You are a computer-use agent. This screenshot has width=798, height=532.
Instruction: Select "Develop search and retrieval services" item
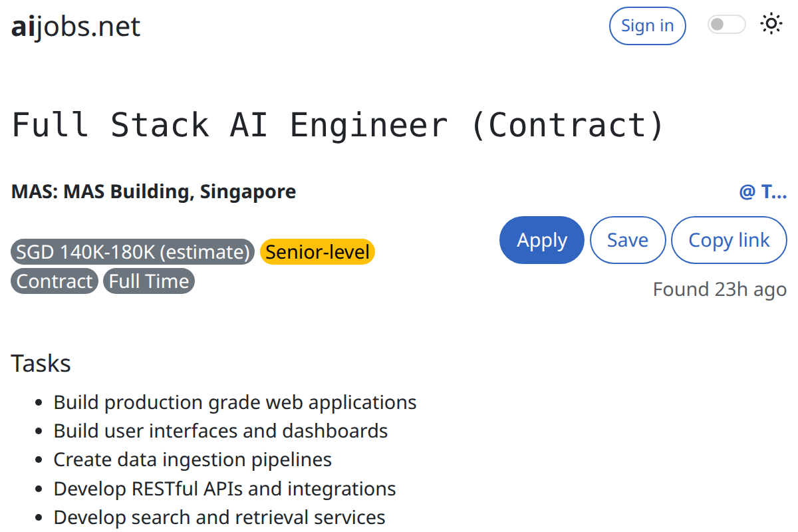(219, 517)
